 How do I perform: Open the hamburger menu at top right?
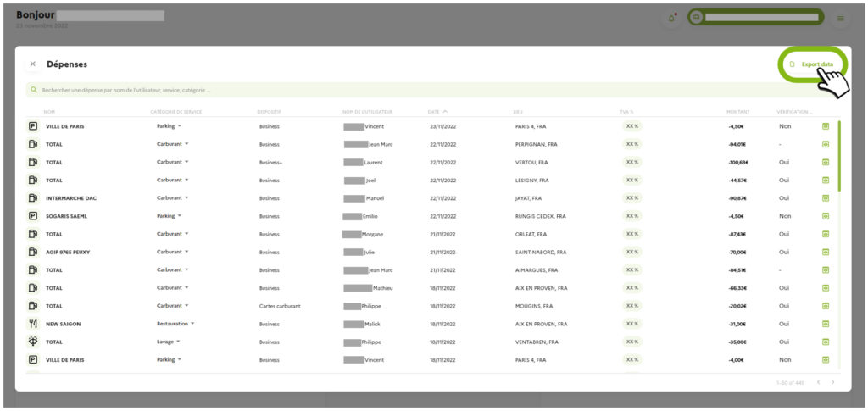point(840,18)
